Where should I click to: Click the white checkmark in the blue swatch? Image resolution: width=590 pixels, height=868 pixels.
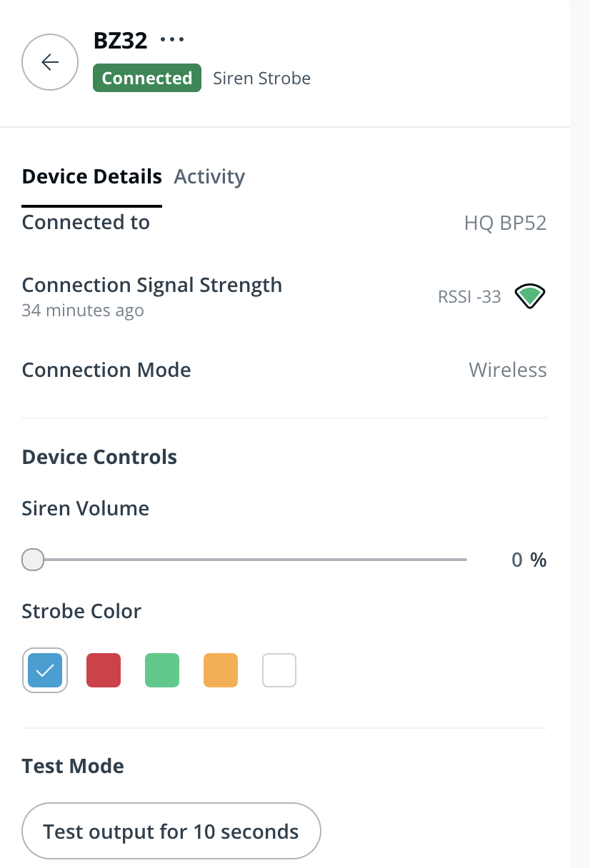point(45,670)
